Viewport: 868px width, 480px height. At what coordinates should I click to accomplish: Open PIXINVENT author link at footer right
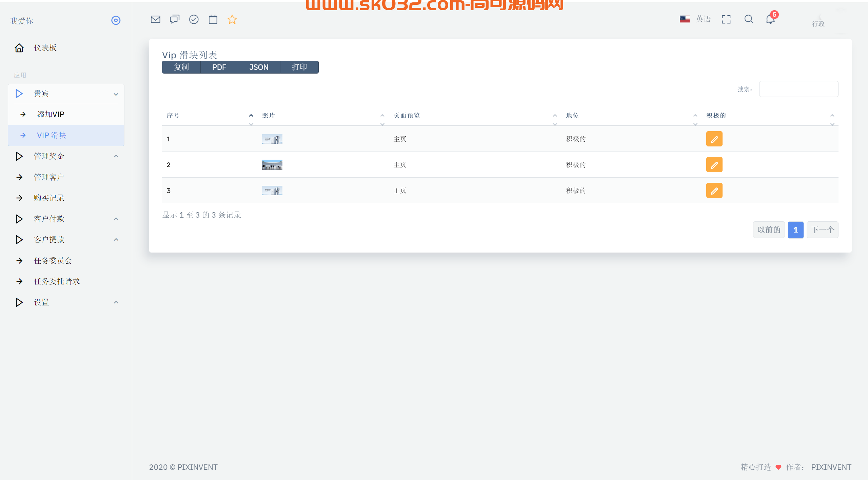pos(831,467)
